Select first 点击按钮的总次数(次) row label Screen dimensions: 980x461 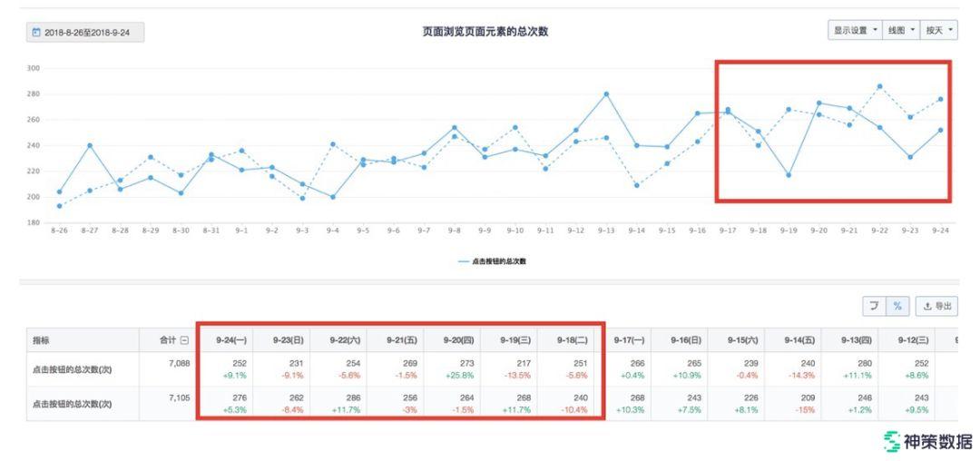[x=72, y=369]
